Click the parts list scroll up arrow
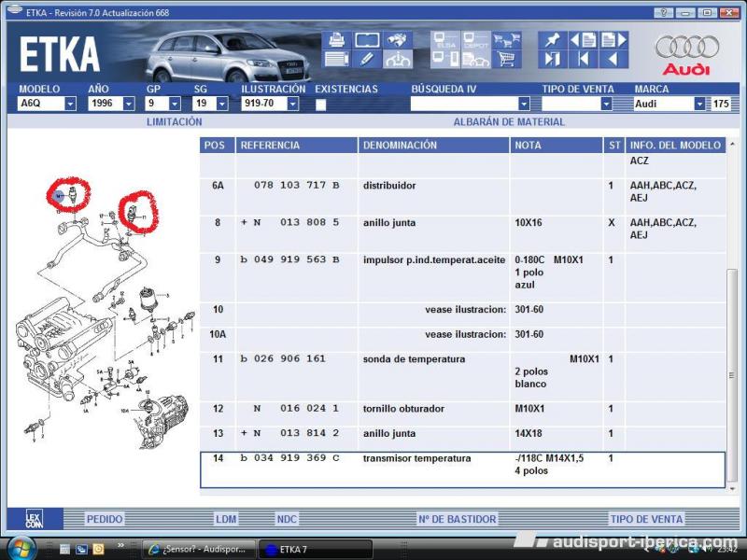Screen dimensions: 747x560 pyautogui.click(x=732, y=144)
